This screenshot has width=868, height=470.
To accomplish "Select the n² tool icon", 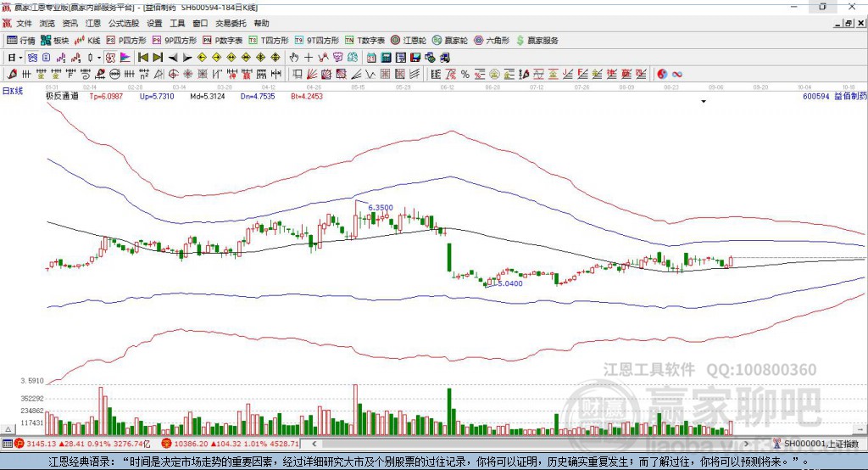I will click(x=144, y=75).
